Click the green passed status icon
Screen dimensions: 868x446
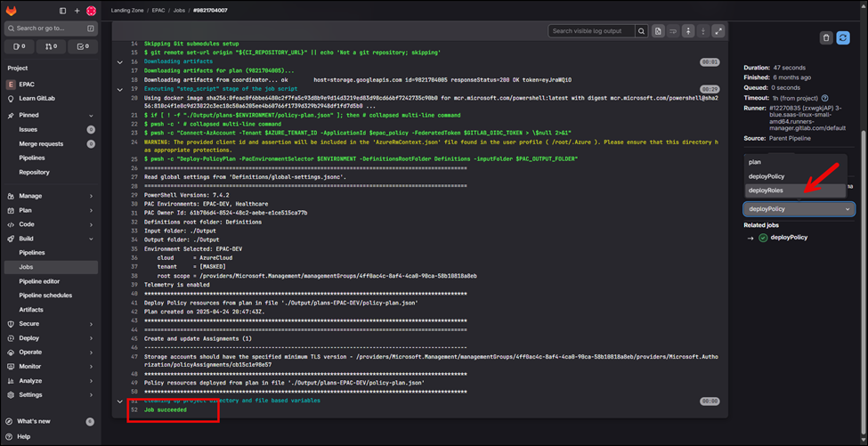pos(763,238)
